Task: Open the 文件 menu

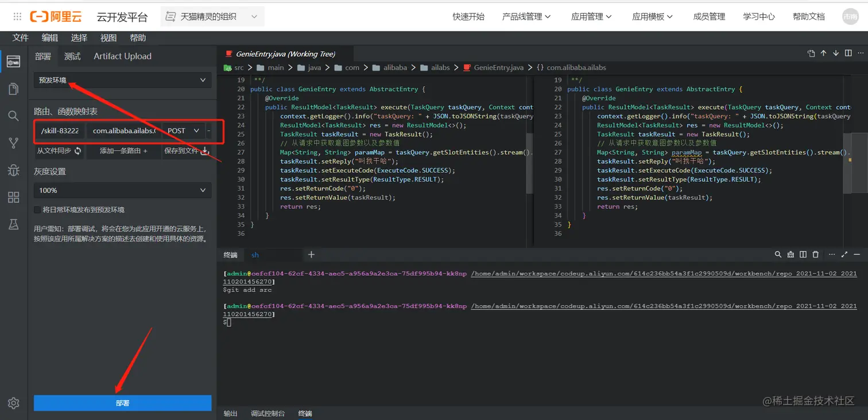Action: (x=21, y=38)
